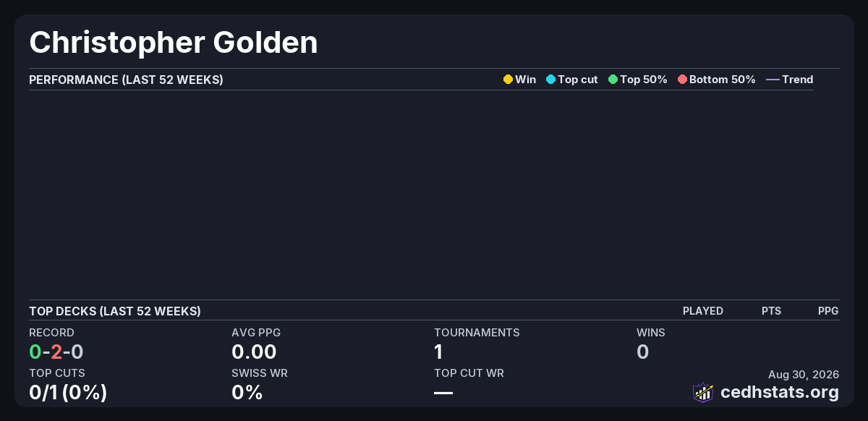Click the green Top 50% legend dot
The image size is (868, 421).
[x=613, y=80]
